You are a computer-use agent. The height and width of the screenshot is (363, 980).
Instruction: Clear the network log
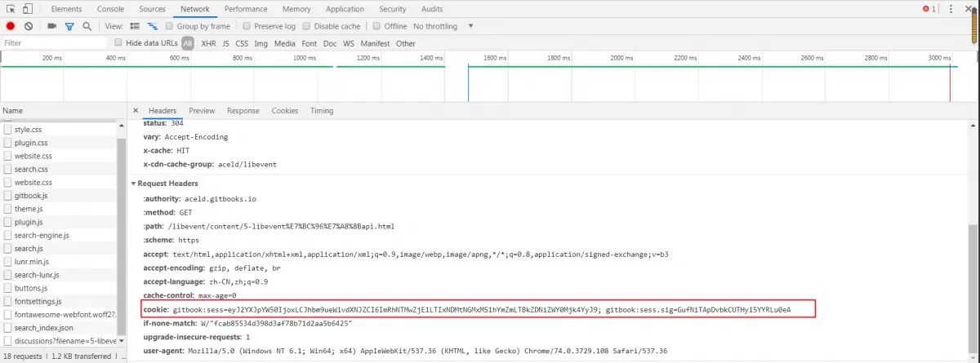click(29, 26)
